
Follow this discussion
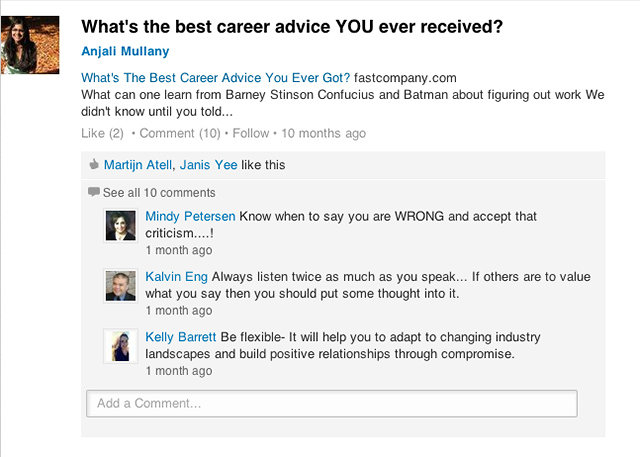click(251, 133)
